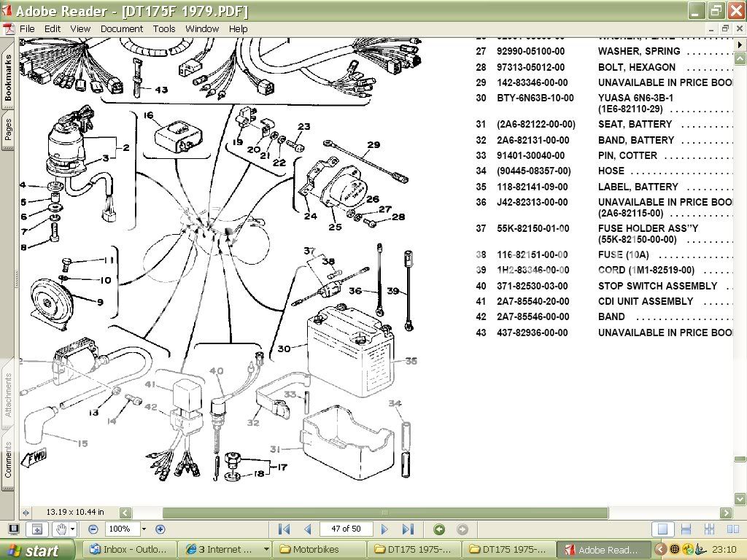The width and height of the screenshot is (747, 560).
Task: Expand the Hand tool options arrow
Action: (x=74, y=529)
